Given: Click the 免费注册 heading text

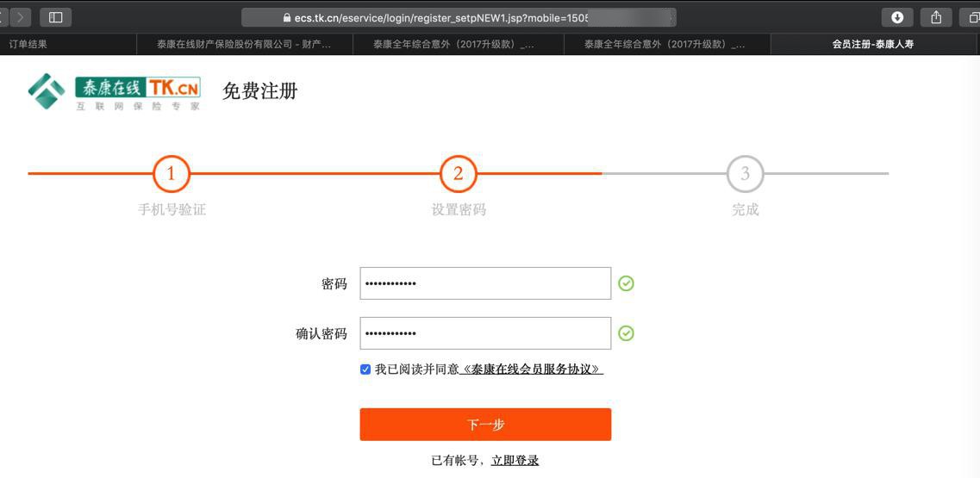Looking at the screenshot, I should 260,91.
